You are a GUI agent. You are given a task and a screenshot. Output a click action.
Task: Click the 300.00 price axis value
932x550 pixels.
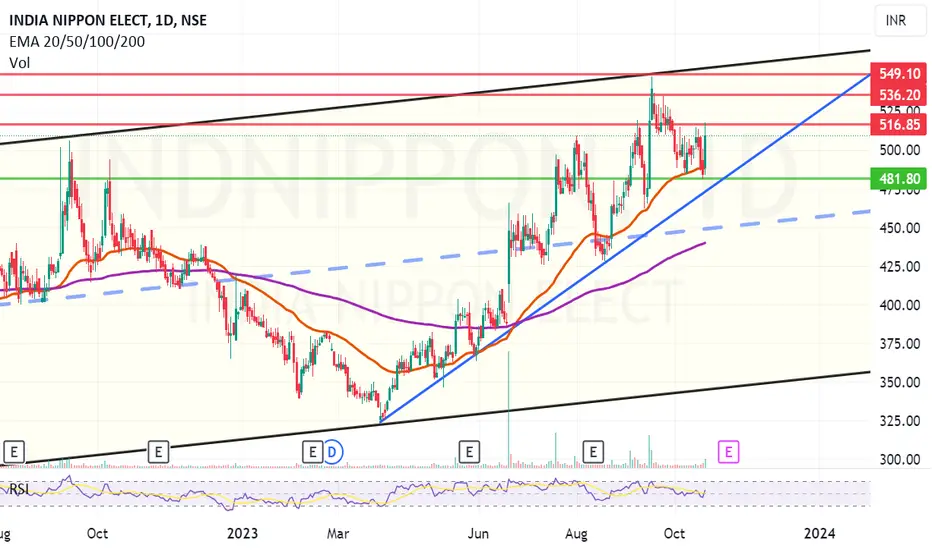[899, 460]
